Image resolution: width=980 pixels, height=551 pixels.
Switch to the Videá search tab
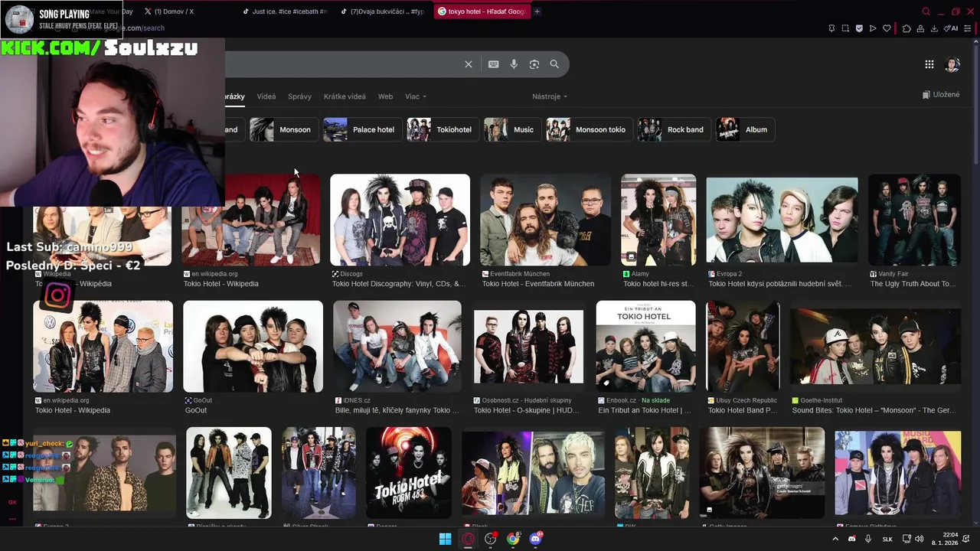[x=266, y=96]
